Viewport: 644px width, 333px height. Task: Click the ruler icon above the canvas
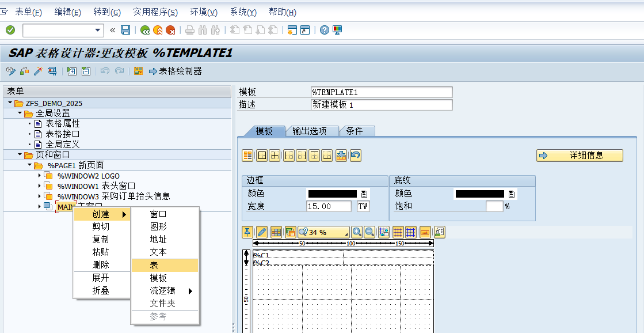point(426,232)
